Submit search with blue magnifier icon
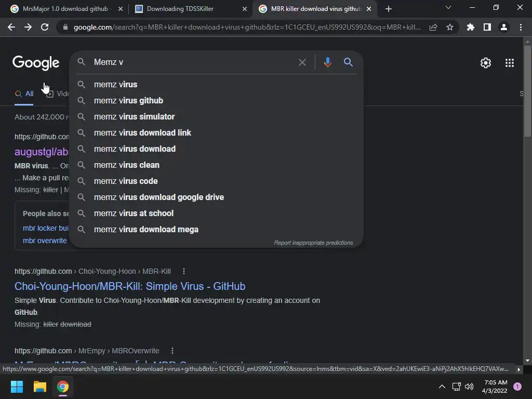532x399 pixels. 348,62
